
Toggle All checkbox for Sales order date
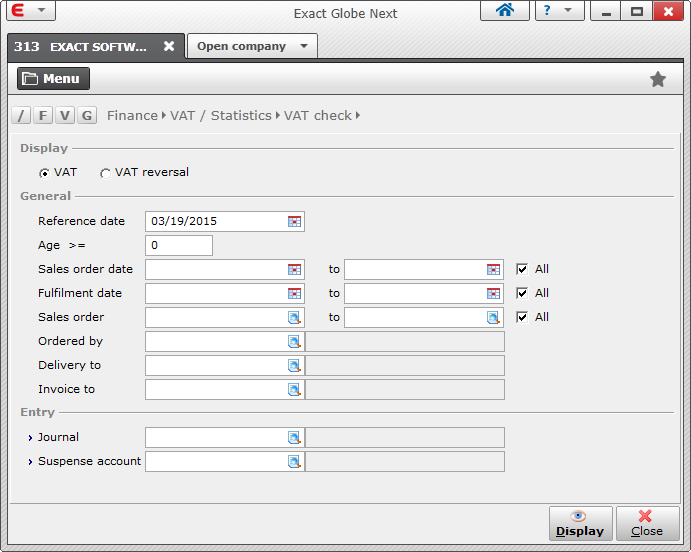(x=522, y=269)
